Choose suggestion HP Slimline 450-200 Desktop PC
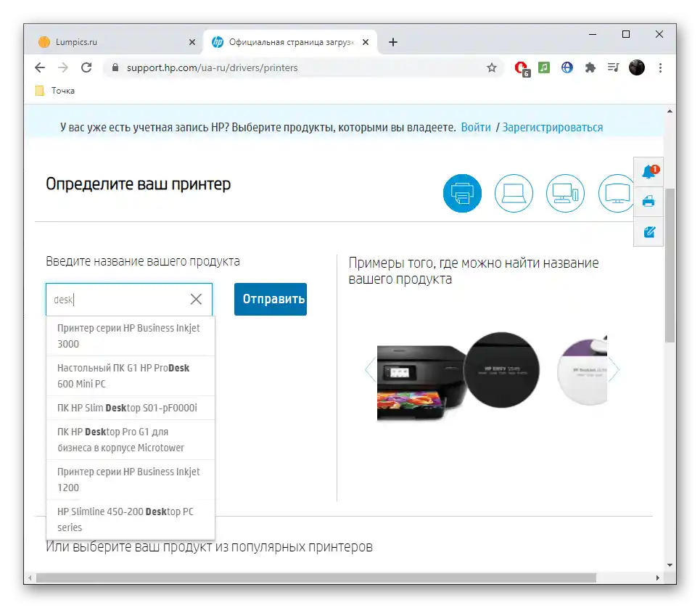The width and height of the screenshot is (700, 608). click(x=131, y=519)
